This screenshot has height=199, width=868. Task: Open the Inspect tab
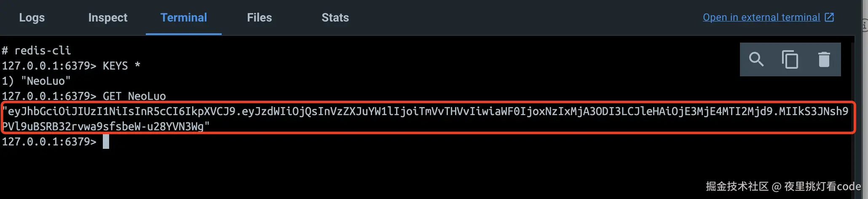pyautogui.click(x=108, y=18)
